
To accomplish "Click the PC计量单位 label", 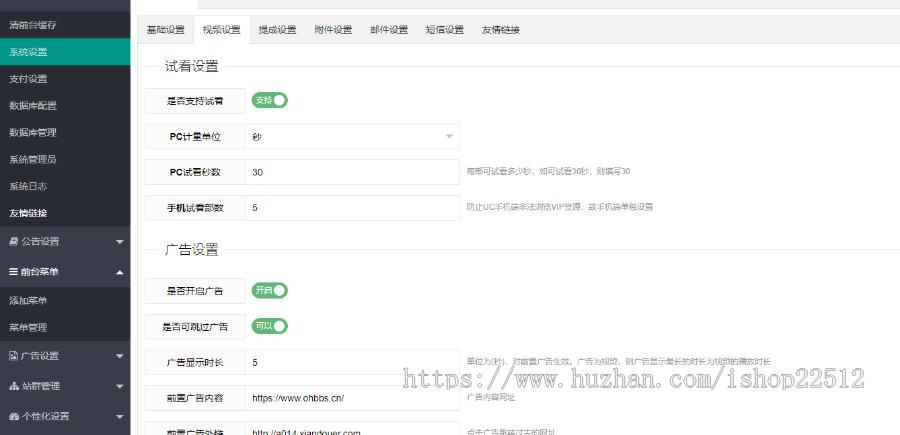I will coord(195,137).
